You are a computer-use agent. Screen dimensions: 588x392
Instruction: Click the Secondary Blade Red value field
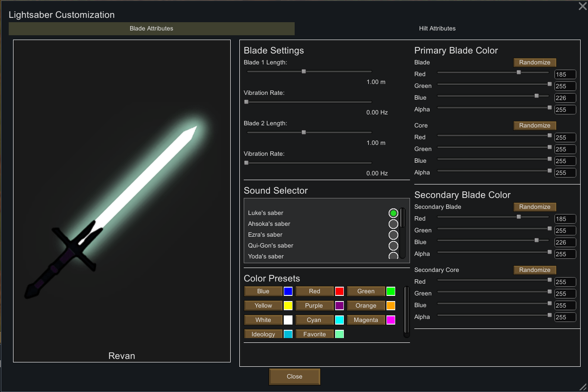click(565, 219)
